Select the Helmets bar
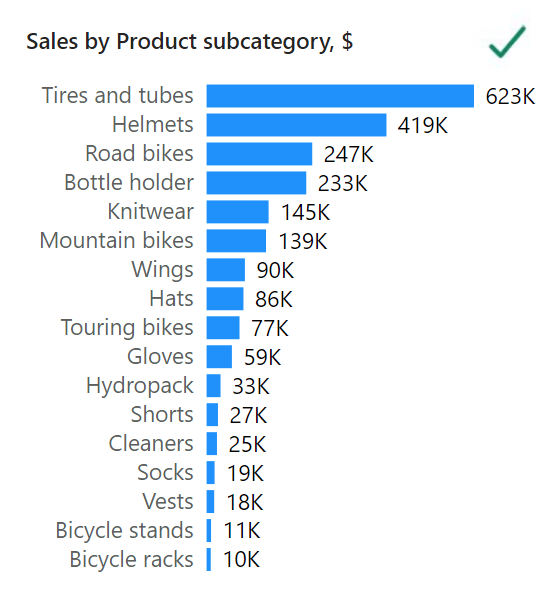 click(296, 125)
